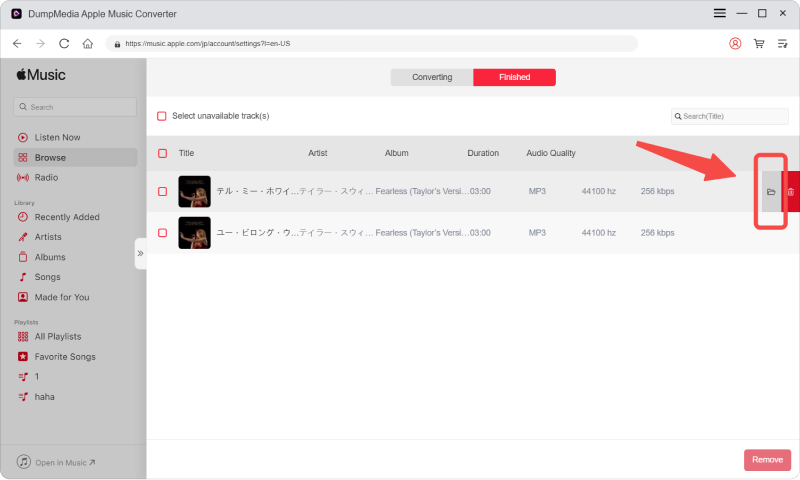Click the Apple Music logo
This screenshot has width=800, height=480.
tap(41, 75)
